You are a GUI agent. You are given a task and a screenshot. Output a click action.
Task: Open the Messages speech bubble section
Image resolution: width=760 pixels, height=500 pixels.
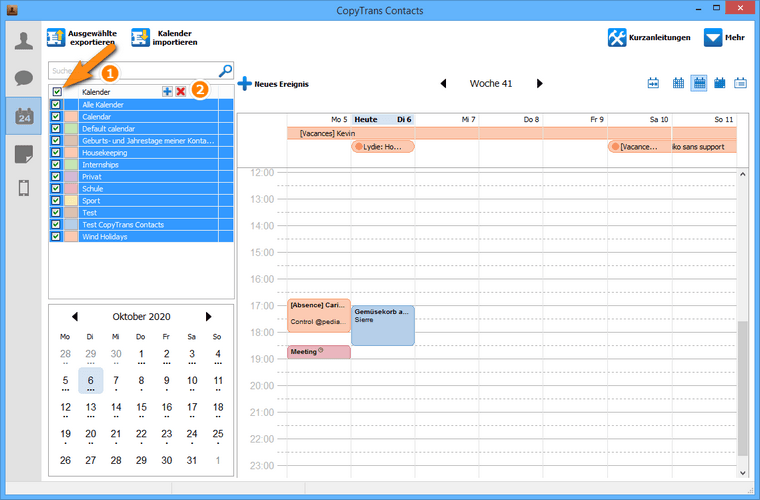(23, 78)
